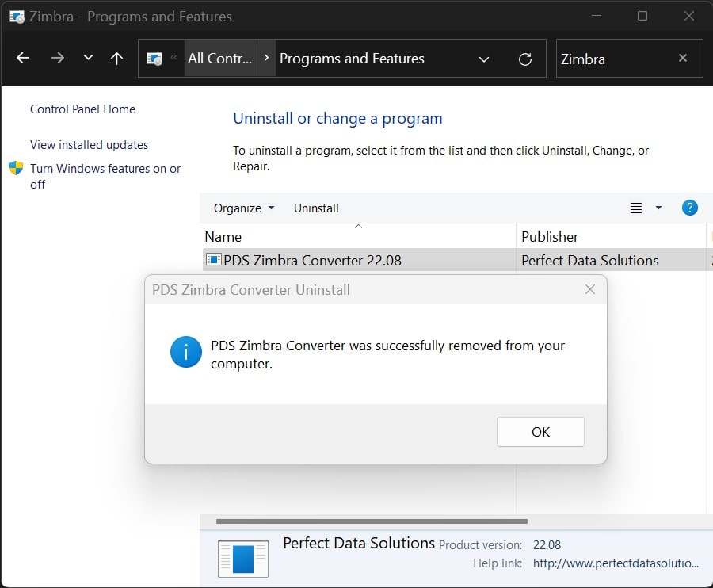This screenshot has width=713, height=588.
Task: Click the large program thumbnail in details pane
Action: 243,559
